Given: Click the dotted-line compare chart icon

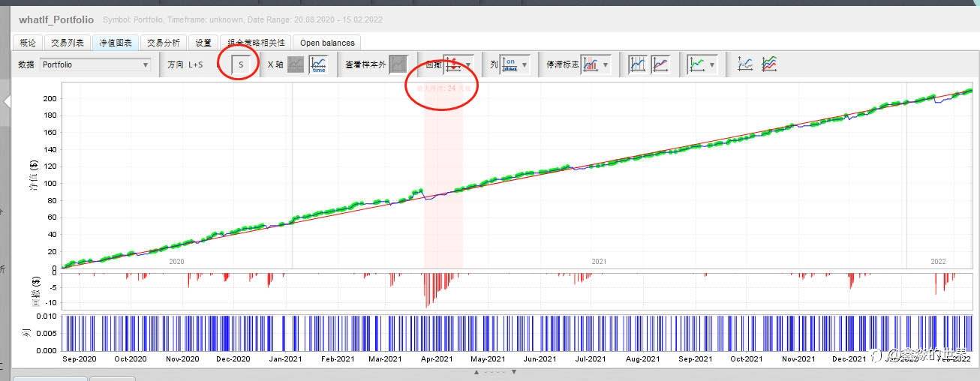Looking at the screenshot, I should click(745, 64).
